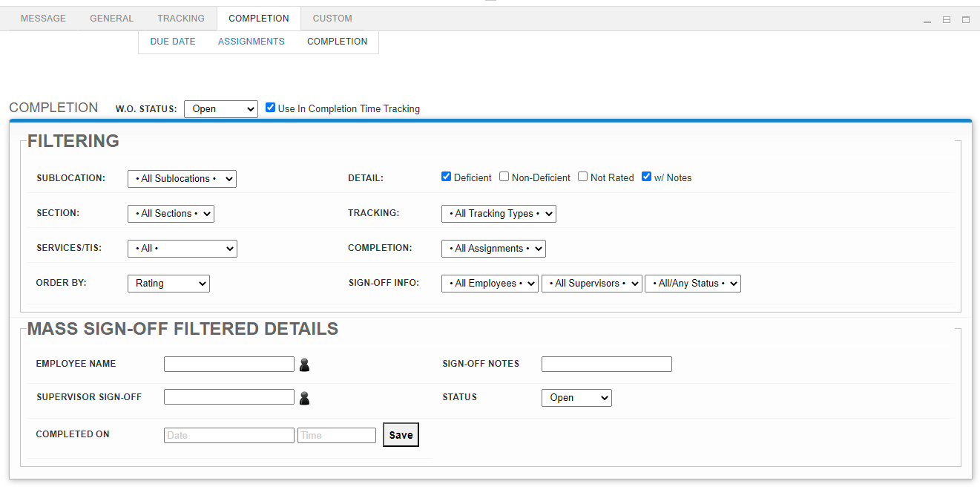Open the All Tracking Types dropdown
Screen dimensions: 980x487
pyautogui.click(x=499, y=213)
